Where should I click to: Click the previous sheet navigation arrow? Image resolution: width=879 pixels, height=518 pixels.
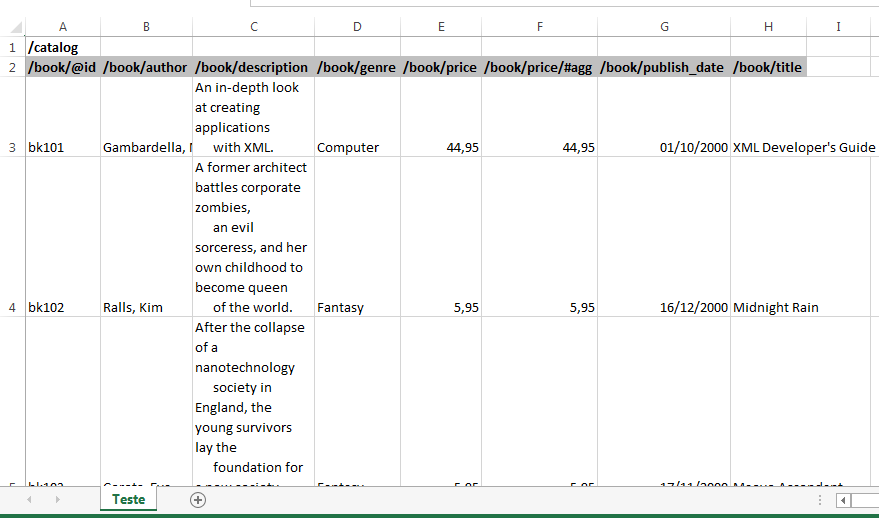click(29, 499)
